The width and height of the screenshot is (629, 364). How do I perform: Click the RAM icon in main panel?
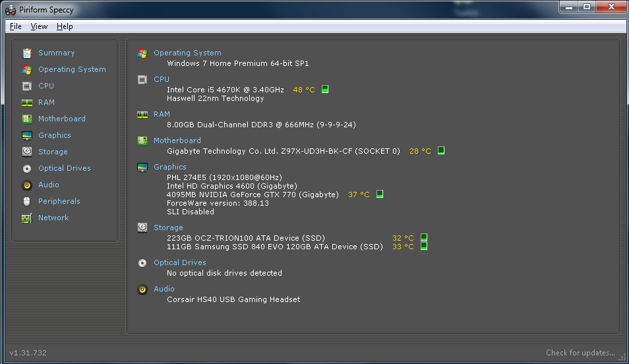[142, 115]
